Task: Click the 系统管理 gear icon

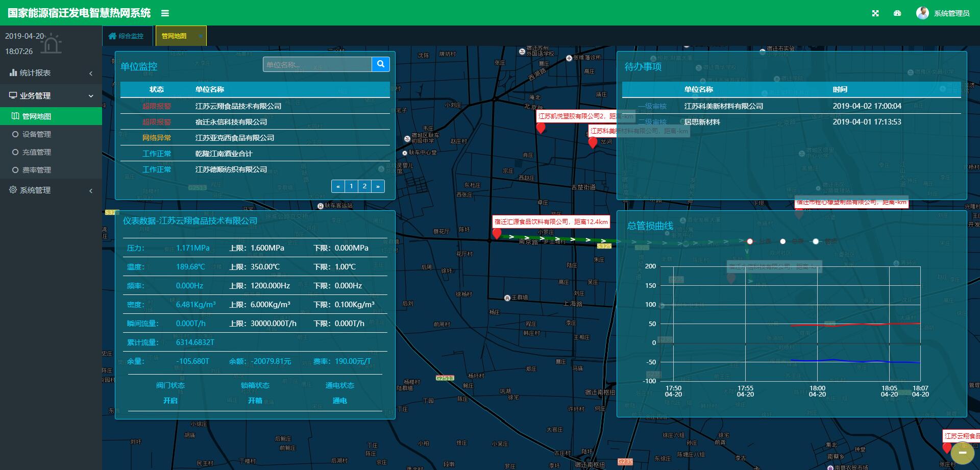Action: [x=13, y=190]
